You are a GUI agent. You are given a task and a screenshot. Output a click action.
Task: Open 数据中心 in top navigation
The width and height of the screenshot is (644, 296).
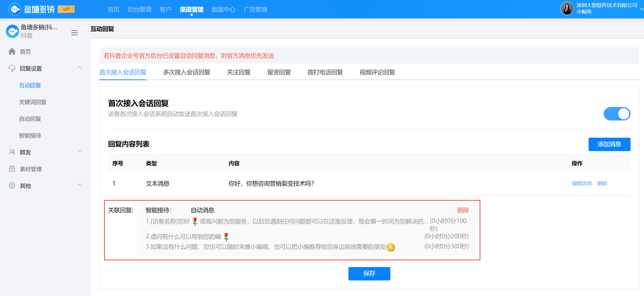coord(223,10)
